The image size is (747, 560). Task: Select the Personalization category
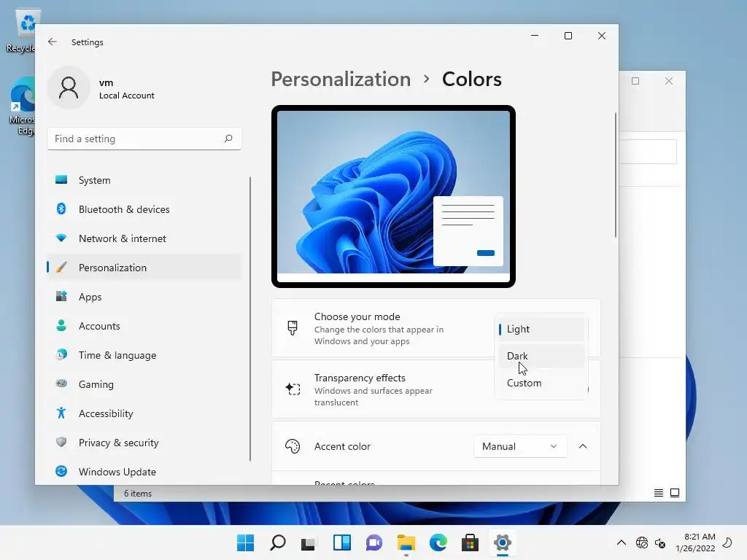[144, 267]
